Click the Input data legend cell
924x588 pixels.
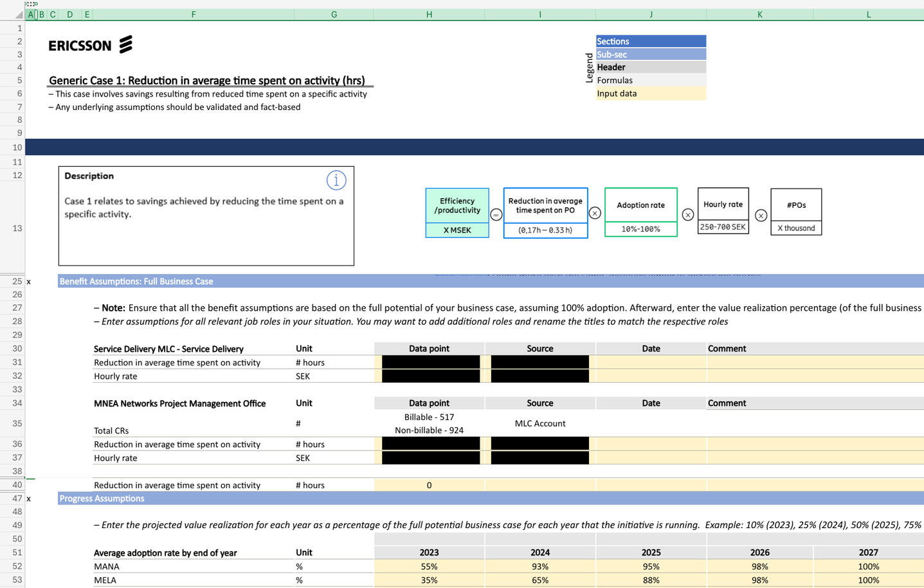coord(651,93)
